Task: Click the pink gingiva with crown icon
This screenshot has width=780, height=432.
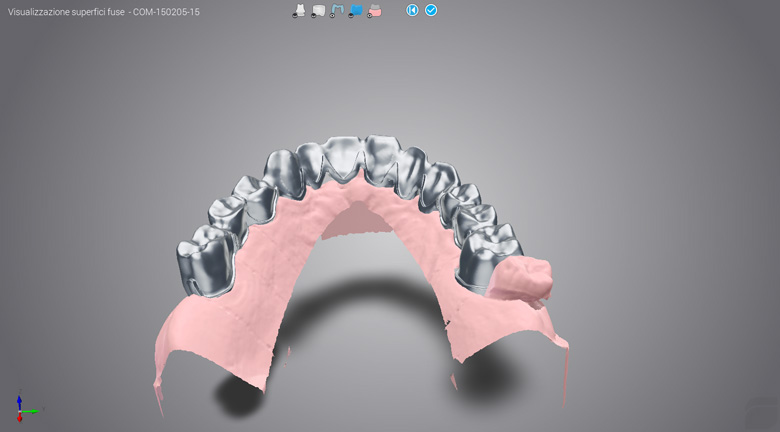Action: pyautogui.click(x=374, y=10)
